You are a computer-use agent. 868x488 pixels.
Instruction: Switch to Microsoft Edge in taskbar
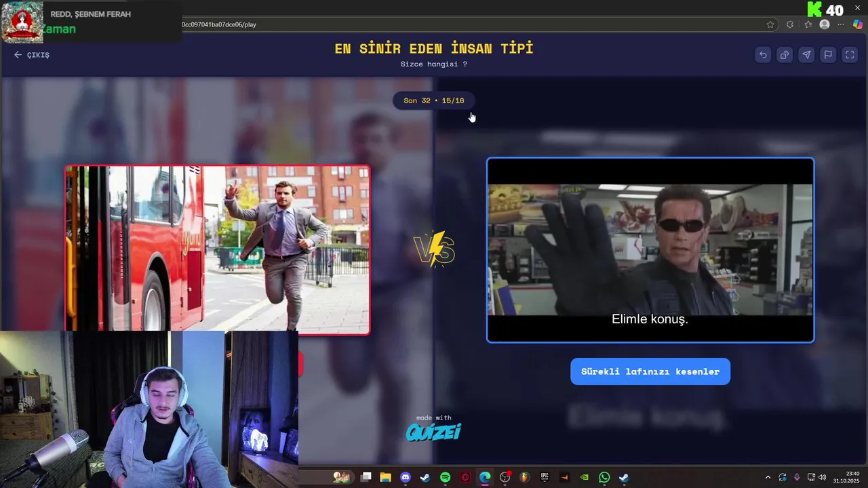tap(485, 477)
